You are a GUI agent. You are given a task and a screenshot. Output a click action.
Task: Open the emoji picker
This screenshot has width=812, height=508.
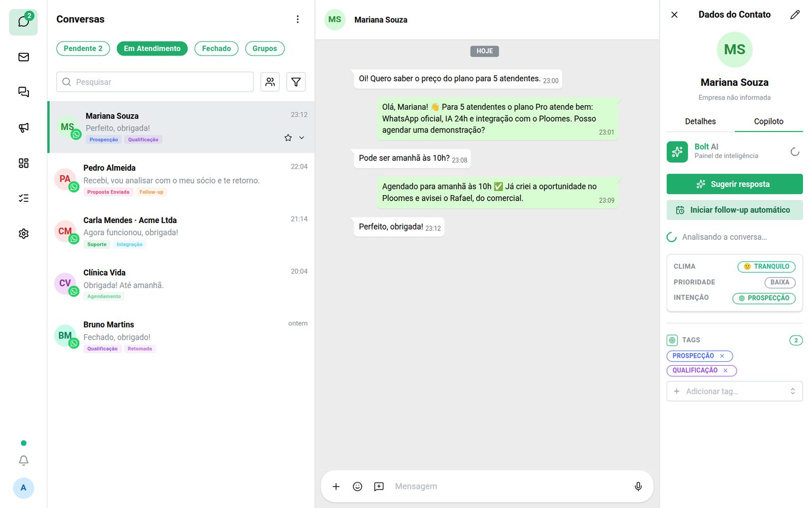coord(357,487)
